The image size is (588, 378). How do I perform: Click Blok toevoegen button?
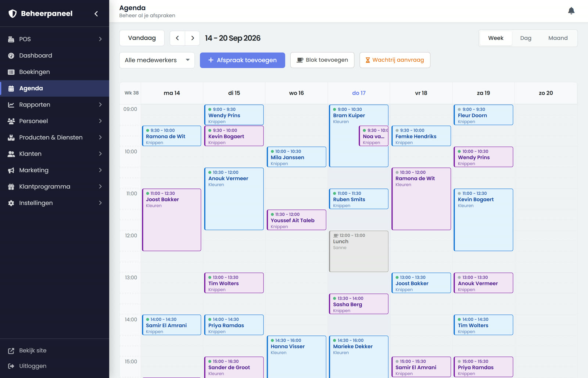[x=322, y=60]
